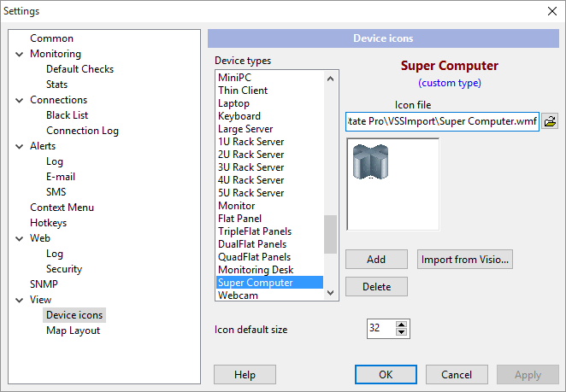Open Black List under Connections
The image size is (566, 392).
click(67, 115)
